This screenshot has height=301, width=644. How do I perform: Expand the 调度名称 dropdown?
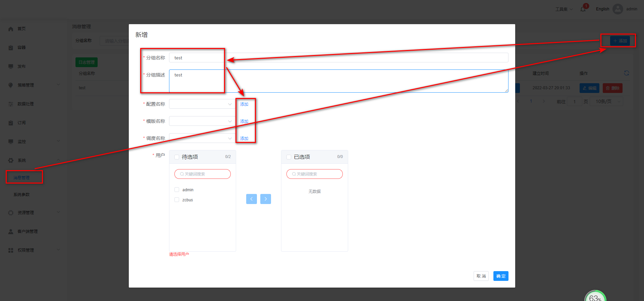click(202, 138)
